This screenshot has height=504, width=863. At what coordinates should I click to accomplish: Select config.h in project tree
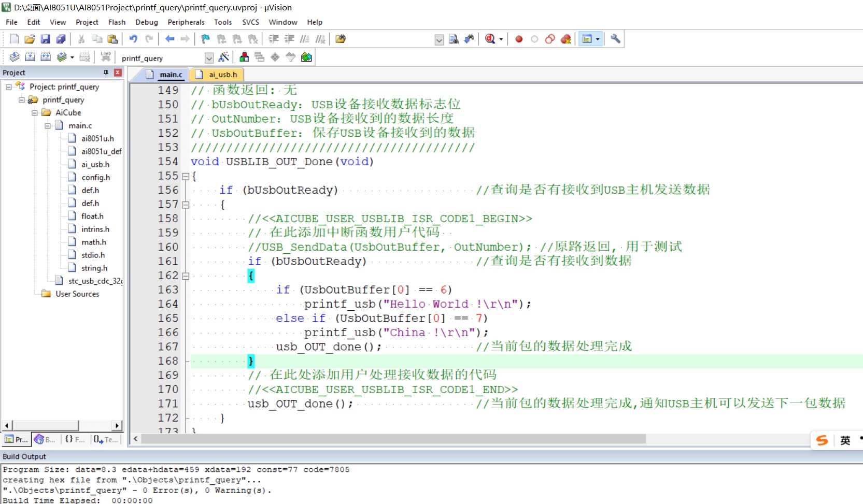95,177
